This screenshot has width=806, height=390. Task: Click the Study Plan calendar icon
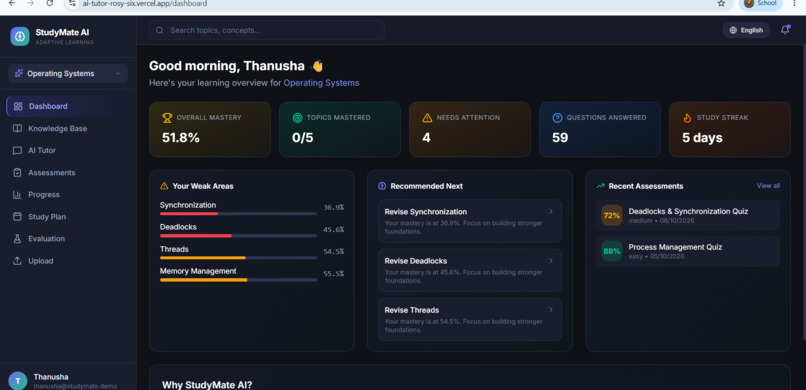pyautogui.click(x=17, y=217)
